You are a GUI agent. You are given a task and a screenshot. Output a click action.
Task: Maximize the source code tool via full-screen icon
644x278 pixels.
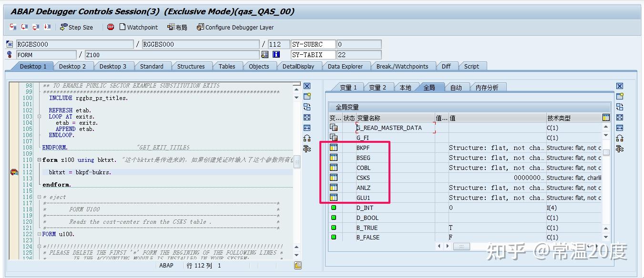point(307,117)
